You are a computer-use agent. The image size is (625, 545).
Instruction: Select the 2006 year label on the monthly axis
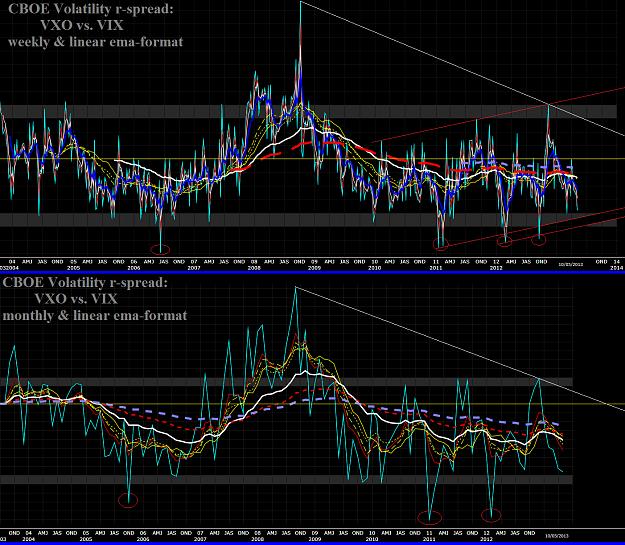click(143, 539)
